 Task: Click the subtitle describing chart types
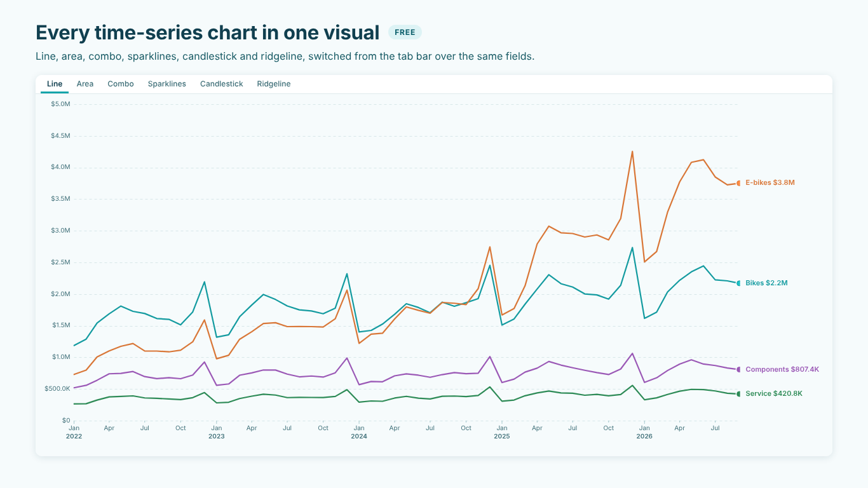pyautogui.click(x=285, y=56)
